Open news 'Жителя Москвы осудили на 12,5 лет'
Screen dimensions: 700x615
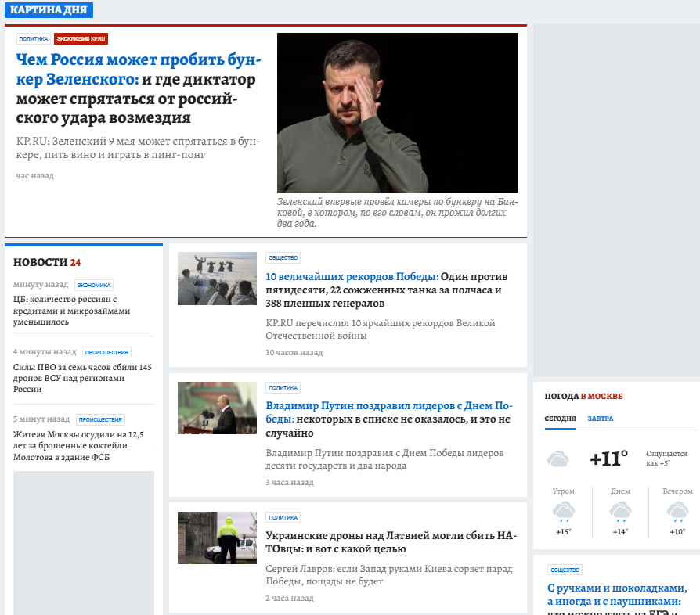pyautogui.click(x=78, y=445)
